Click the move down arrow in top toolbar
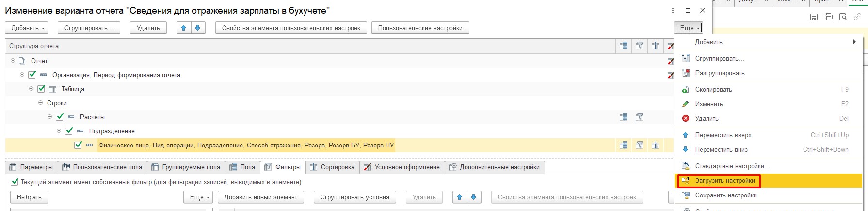The height and width of the screenshot is (211, 868). point(197,28)
